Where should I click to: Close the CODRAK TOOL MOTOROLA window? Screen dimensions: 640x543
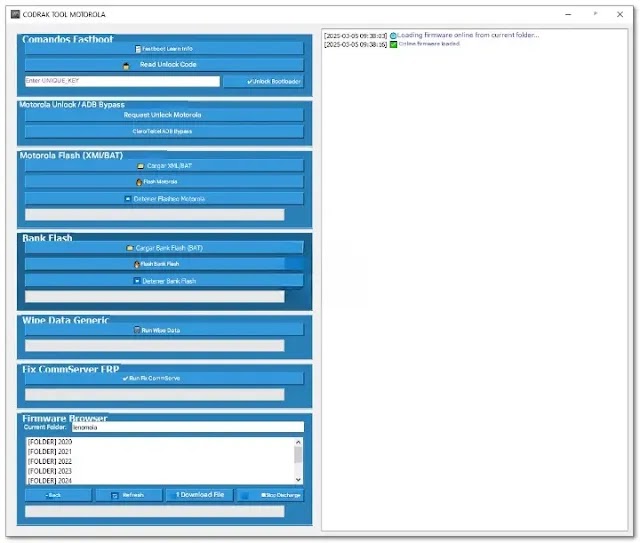click(x=620, y=14)
